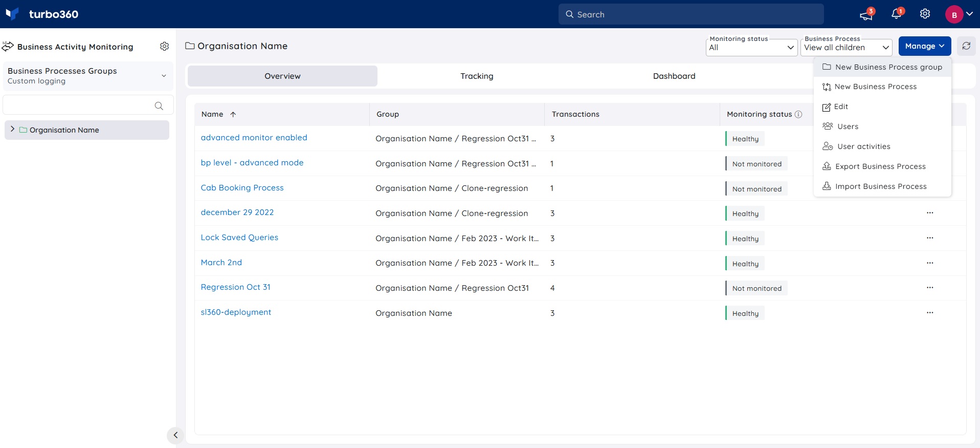Open Lock Saved Queries link
Image resolution: width=980 pixels, height=448 pixels.
point(239,238)
